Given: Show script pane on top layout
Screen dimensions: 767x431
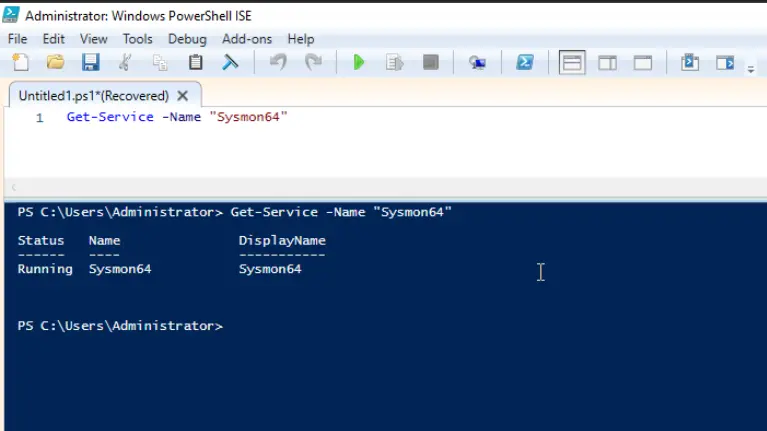Looking at the screenshot, I should (x=572, y=63).
